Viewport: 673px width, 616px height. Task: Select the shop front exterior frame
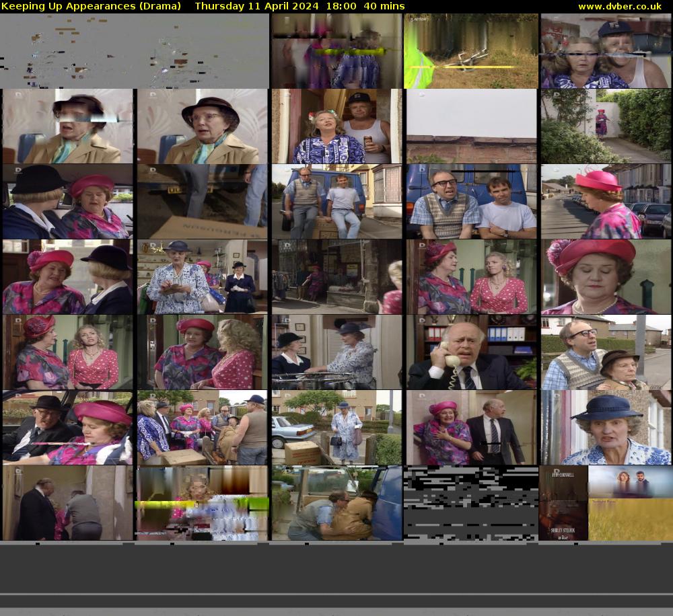pos(337,276)
